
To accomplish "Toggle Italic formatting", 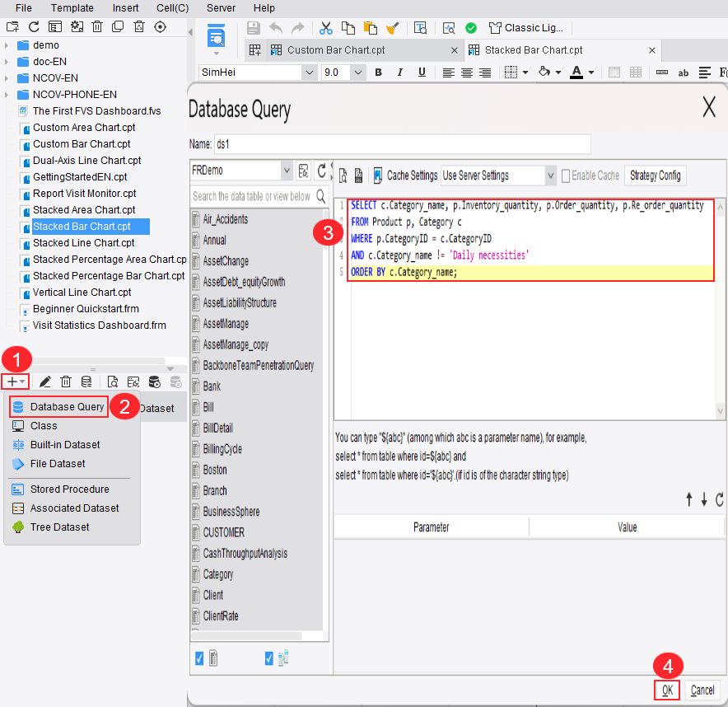I will 399,73.
